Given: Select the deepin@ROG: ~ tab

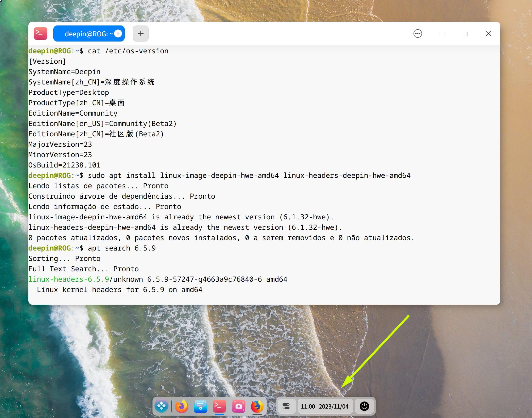Looking at the screenshot, I should pyautogui.click(x=89, y=33).
